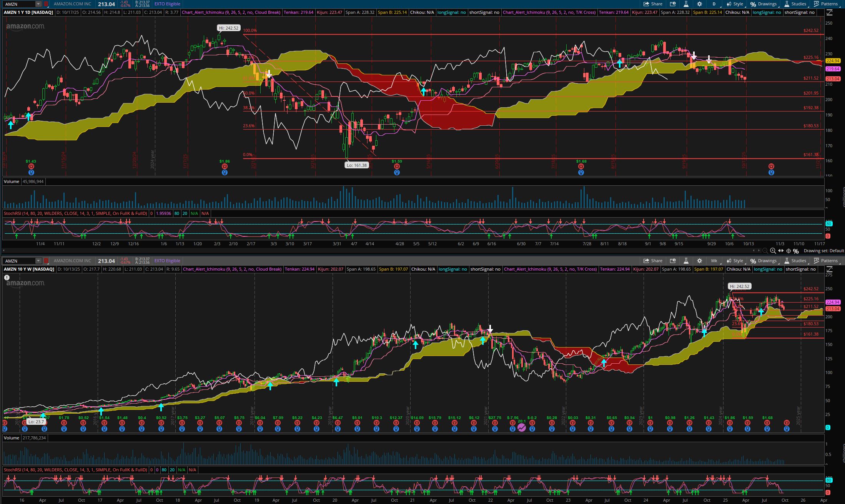Click scale toggle icon above top price axis
Image resolution: width=845 pixels, height=504 pixels.
coord(829,12)
